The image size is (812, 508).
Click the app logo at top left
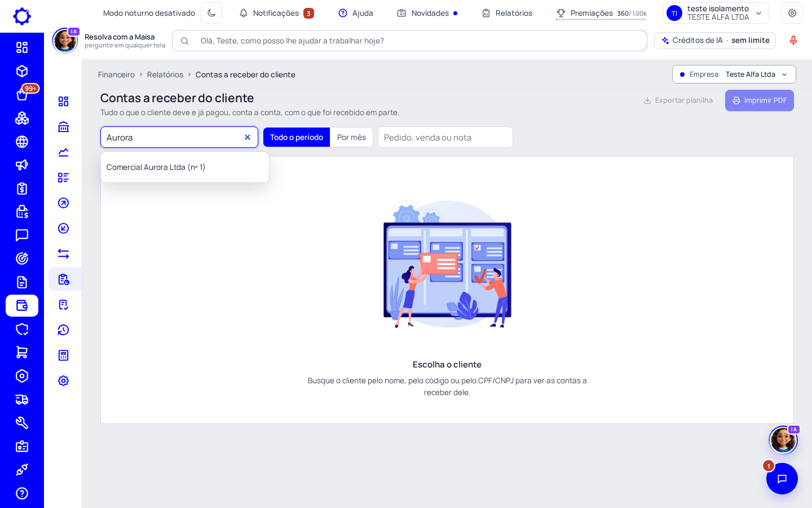(22, 16)
